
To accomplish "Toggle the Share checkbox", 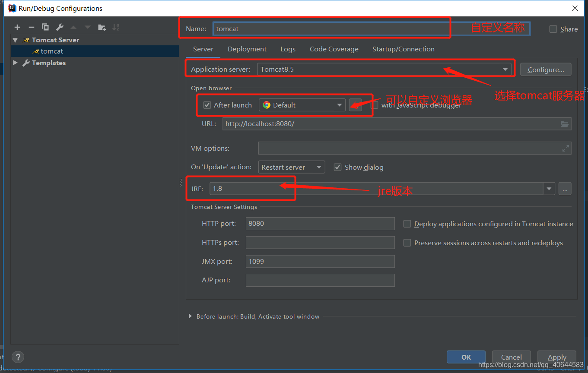I will pyautogui.click(x=553, y=29).
